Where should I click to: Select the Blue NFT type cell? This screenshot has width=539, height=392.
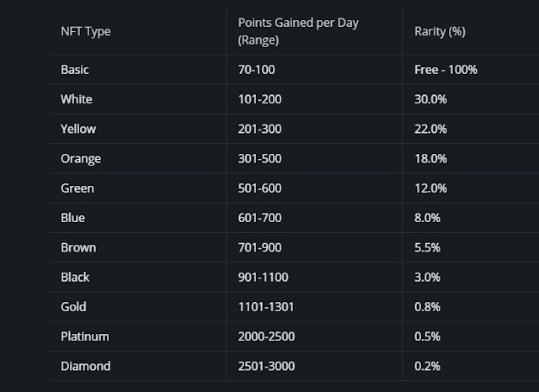[73, 218]
